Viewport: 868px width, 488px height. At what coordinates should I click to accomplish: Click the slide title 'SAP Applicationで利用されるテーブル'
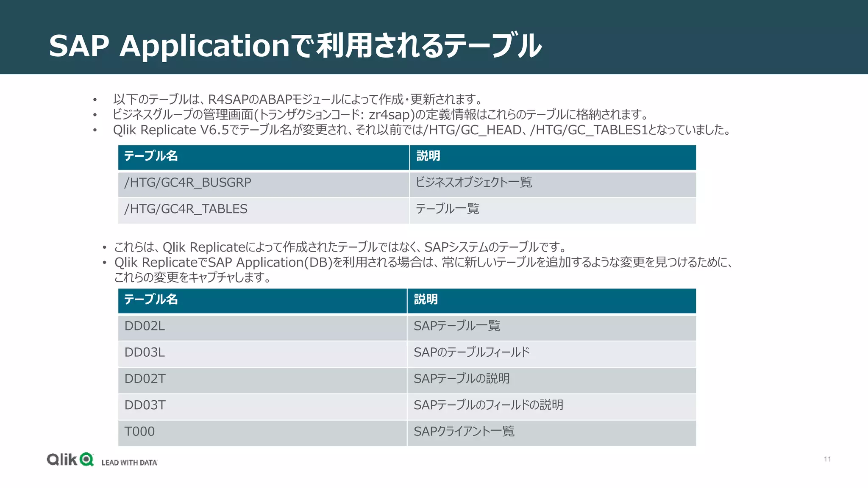pos(295,45)
